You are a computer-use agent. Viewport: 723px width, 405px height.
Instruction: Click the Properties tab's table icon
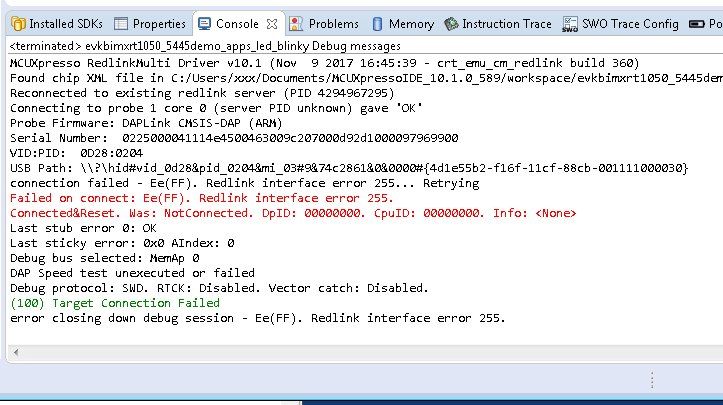[121, 23]
